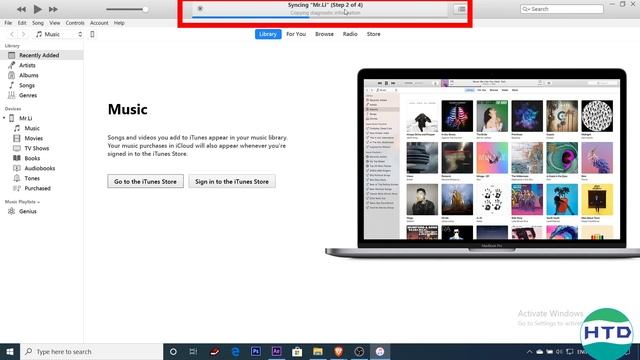
Task: Open the Song menu
Action: pyautogui.click(x=38, y=23)
